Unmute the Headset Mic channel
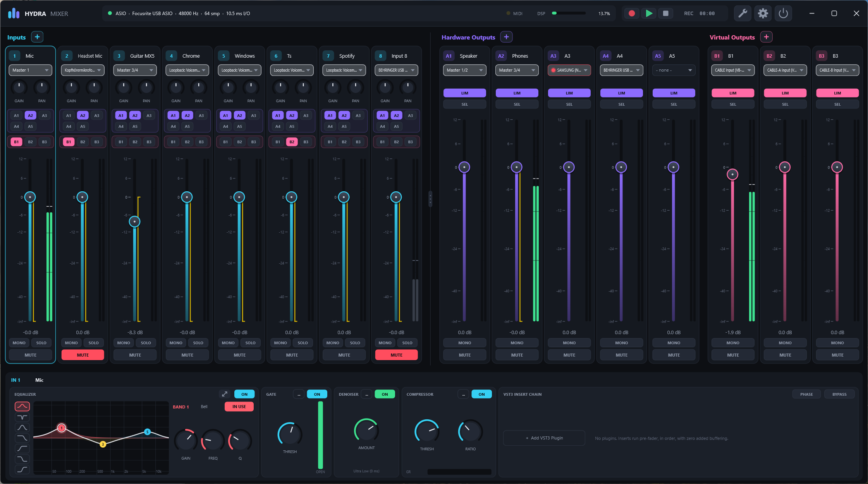 pyautogui.click(x=83, y=355)
